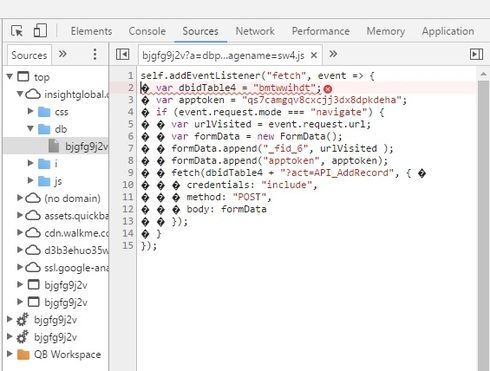
Task: Collapse the db folder
Action: click(30, 128)
